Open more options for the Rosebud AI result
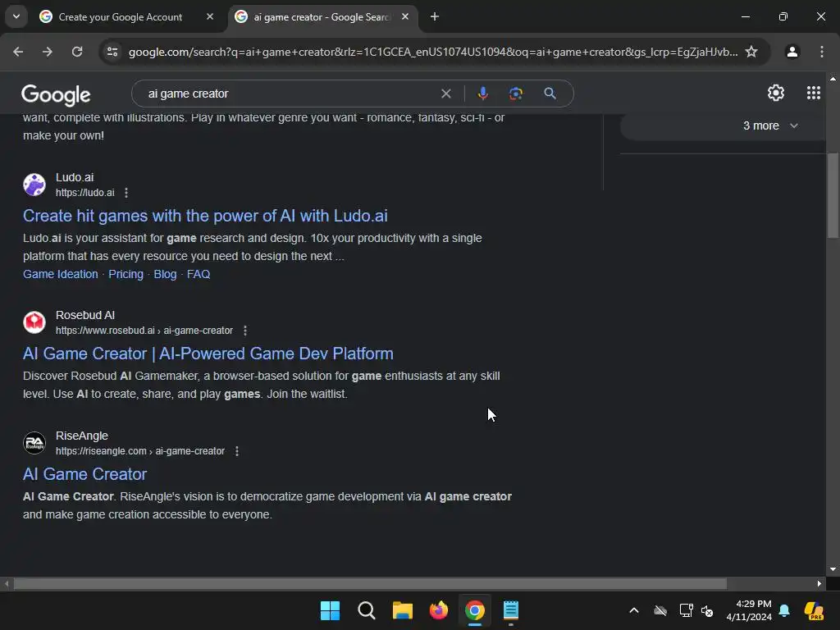This screenshot has width=840, height=630. click(x=245, y=331)
